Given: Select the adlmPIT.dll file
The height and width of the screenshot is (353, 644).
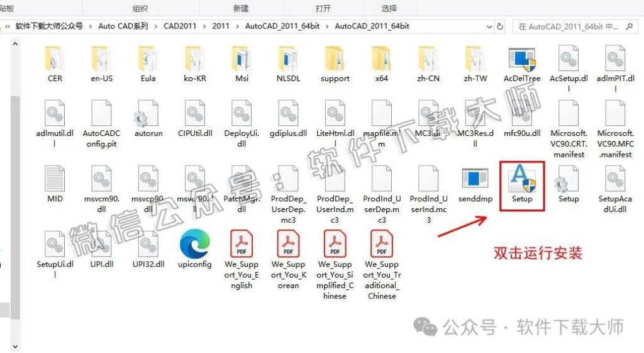Looking at the screenshot, I should pos(615,68).
